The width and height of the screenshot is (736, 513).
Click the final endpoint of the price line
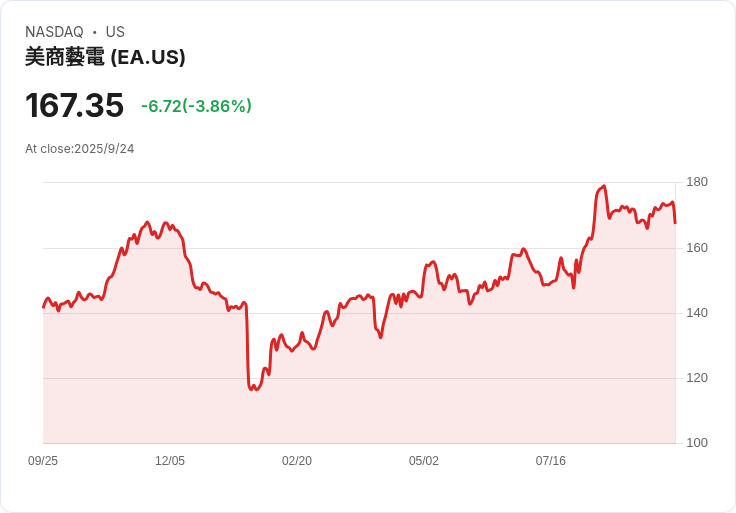pyautogui.click(x=675, y=222)
